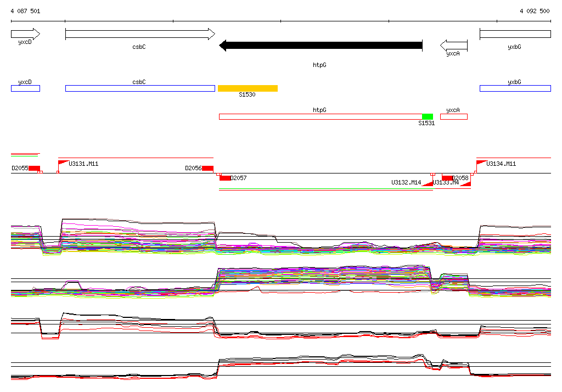
Task: Select the blue yxbG annotation box
Action: [515, 88]
